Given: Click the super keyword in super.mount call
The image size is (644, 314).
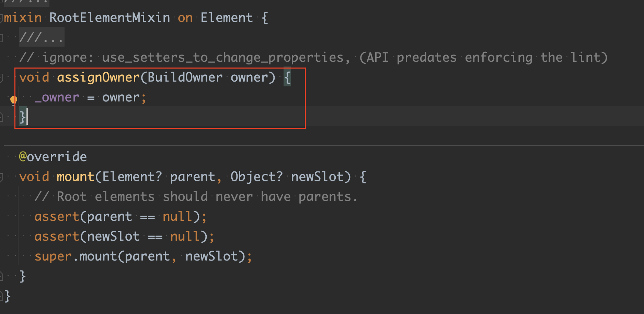Looking at the screenshot, I should (x=53, y=256).
